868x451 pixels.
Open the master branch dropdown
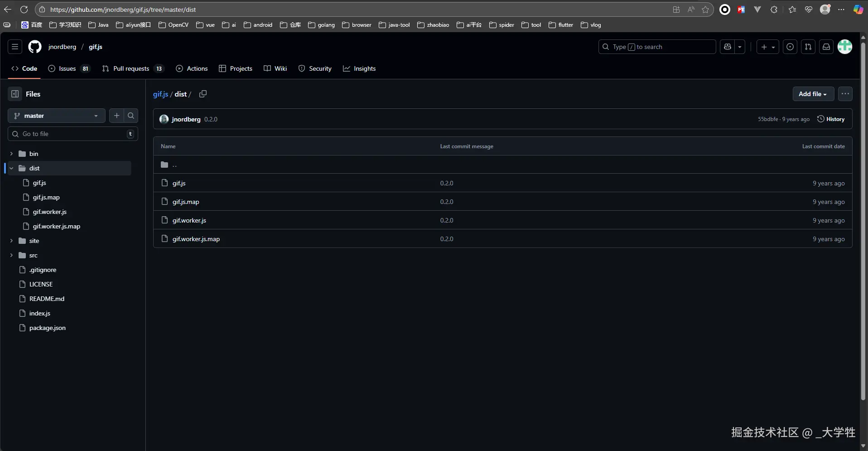click(x=56, y=116)
